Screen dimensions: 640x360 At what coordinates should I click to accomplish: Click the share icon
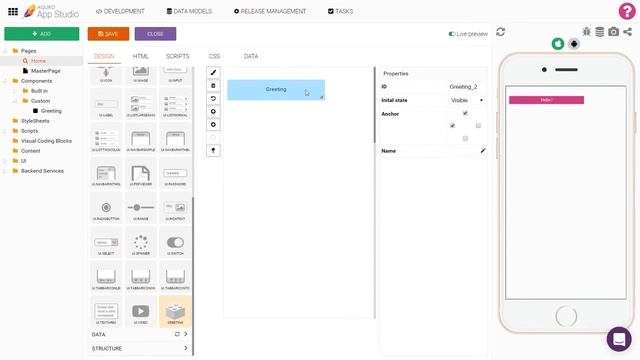[x=627, y=32]
